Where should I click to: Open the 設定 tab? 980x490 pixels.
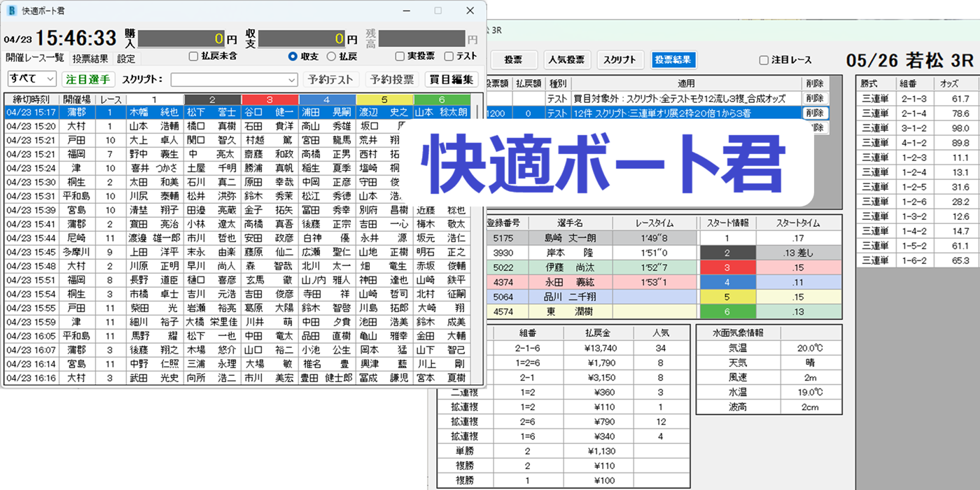(x=126, y=59)
